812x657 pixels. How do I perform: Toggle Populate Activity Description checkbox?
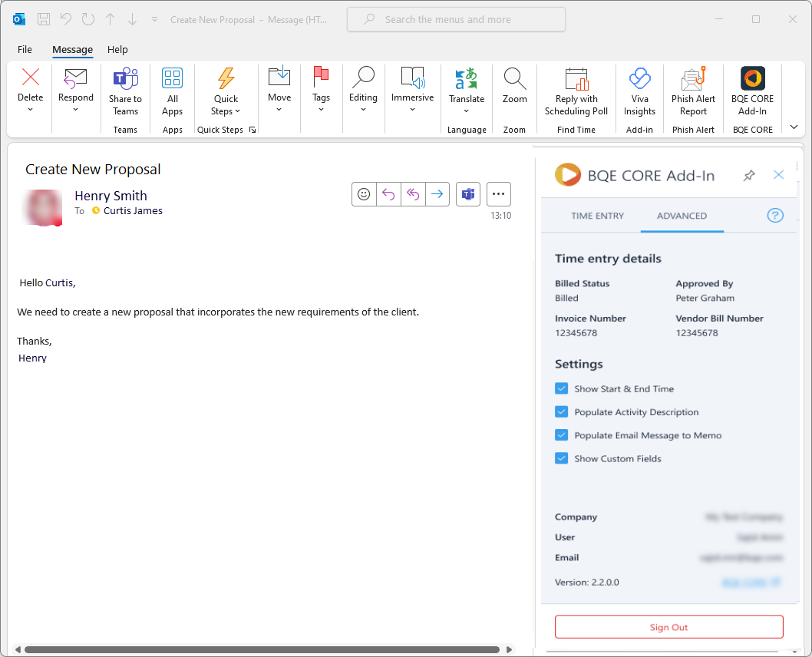click(561, 411)
